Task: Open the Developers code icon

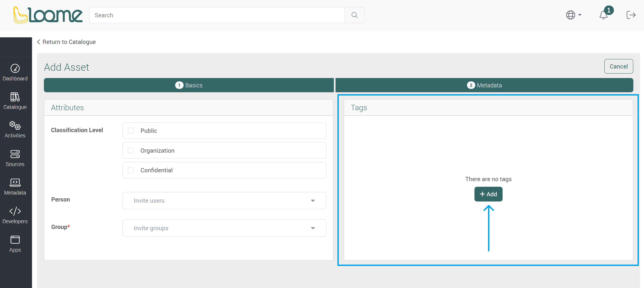Action: 15,211
